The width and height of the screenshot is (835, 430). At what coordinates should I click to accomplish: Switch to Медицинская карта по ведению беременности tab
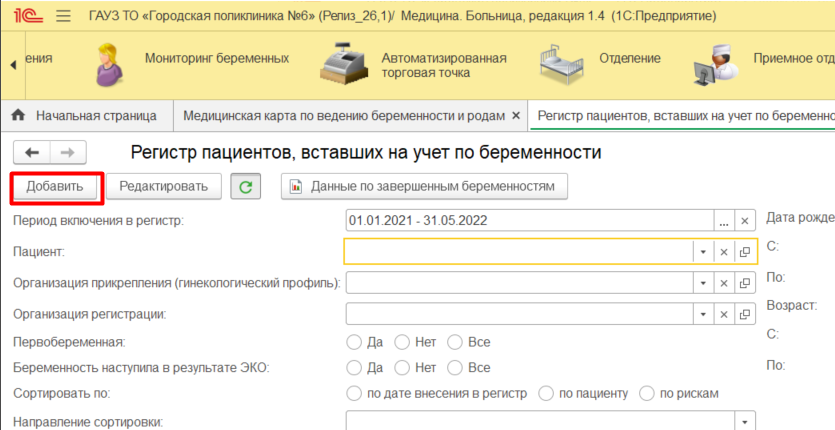[x=344, y=116]
